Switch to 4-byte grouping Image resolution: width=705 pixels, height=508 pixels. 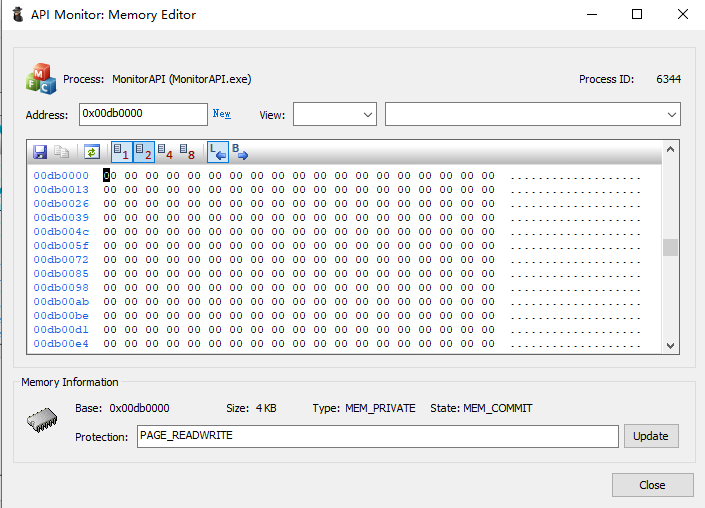[165, 152]
